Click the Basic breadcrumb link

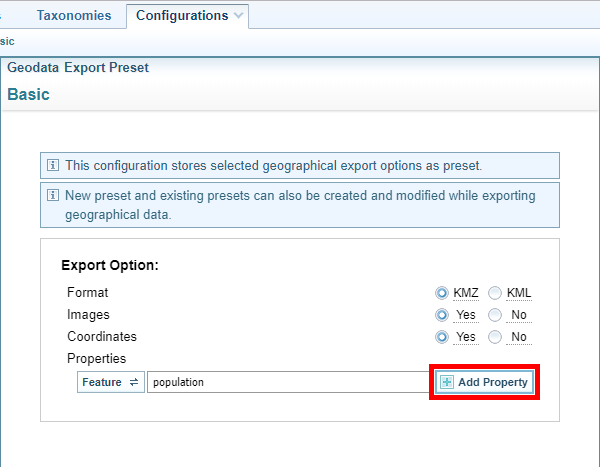[x=6, y=41]
